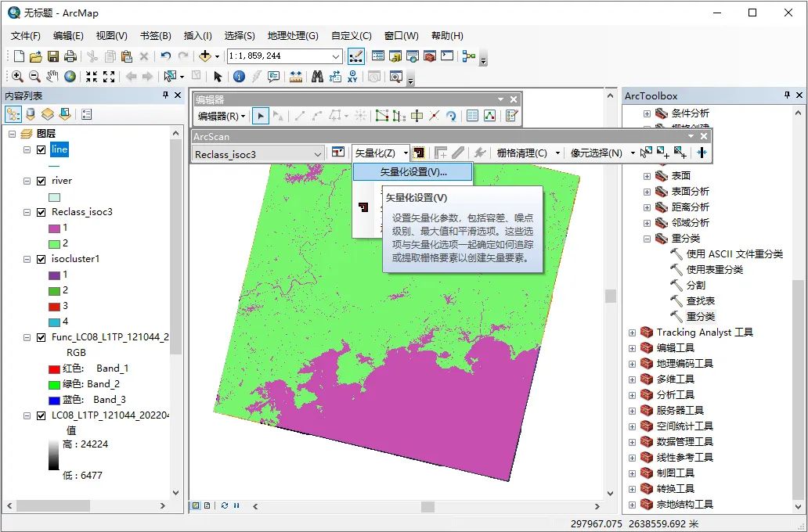Viewport: 808px width, 532px height.
Task: Click the 矢量化(Z) menu button
Action: pyautogui.click(x=381, y=153)
